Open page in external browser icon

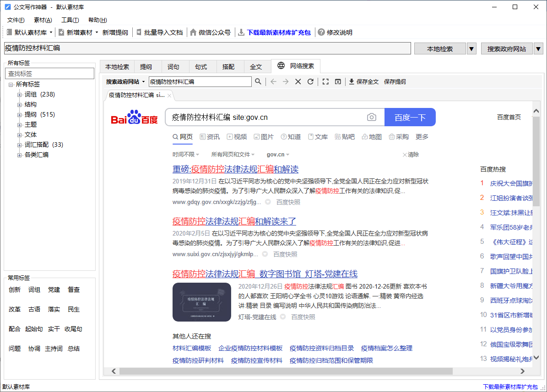[x=338, y=81]
